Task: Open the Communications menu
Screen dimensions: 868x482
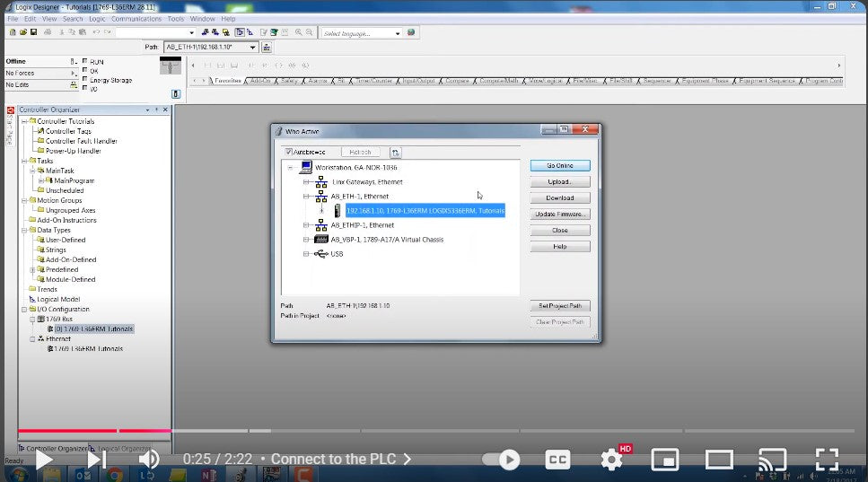Action: tap(136, 18)
